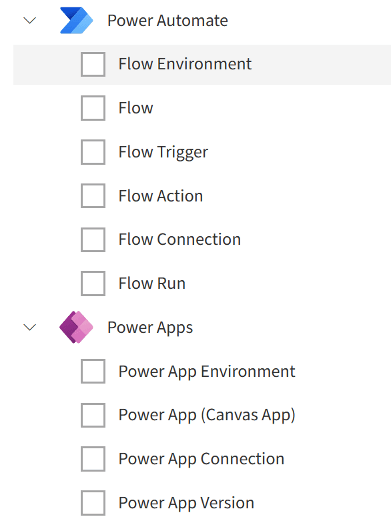Image resolution: width=392 pixels, height=528 pixels.
Task: Select the Flow Environment label text
Action: (185, 64)
